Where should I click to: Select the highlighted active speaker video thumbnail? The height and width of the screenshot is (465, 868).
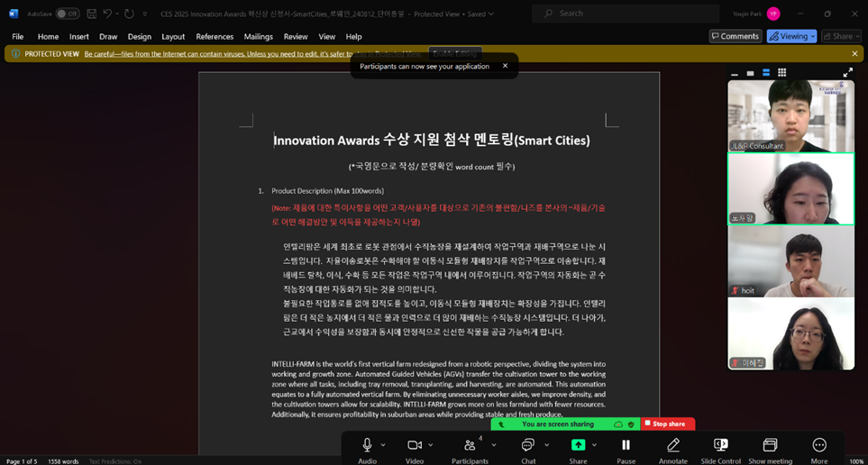click(791, 188)
